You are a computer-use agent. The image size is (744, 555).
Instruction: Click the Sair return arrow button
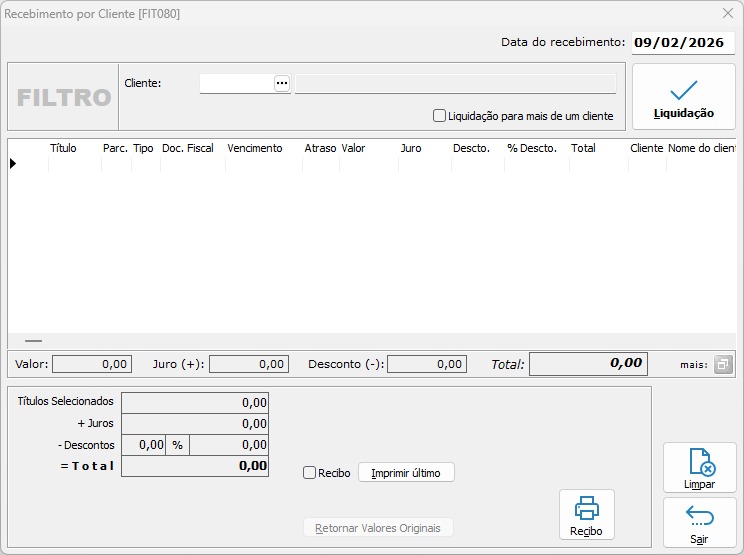tap(699, 523)
